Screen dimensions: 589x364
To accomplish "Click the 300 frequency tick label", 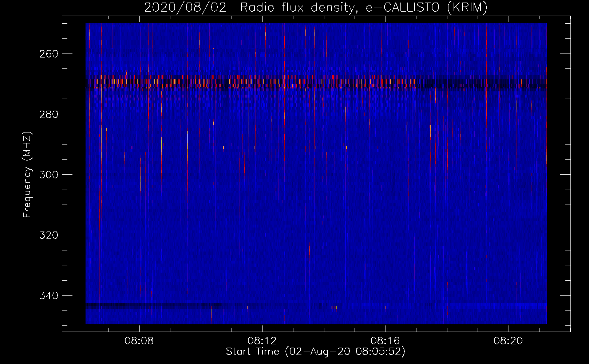I will (x=48, y=175).
